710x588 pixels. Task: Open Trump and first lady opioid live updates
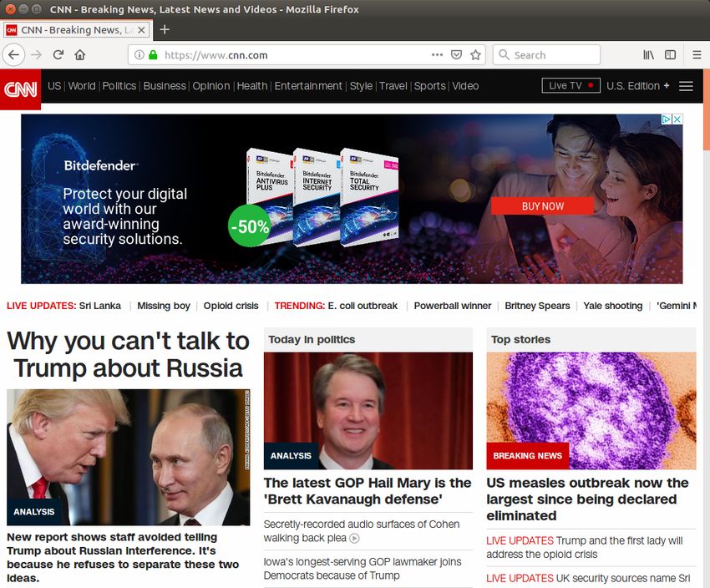click(x=585, y=547)
